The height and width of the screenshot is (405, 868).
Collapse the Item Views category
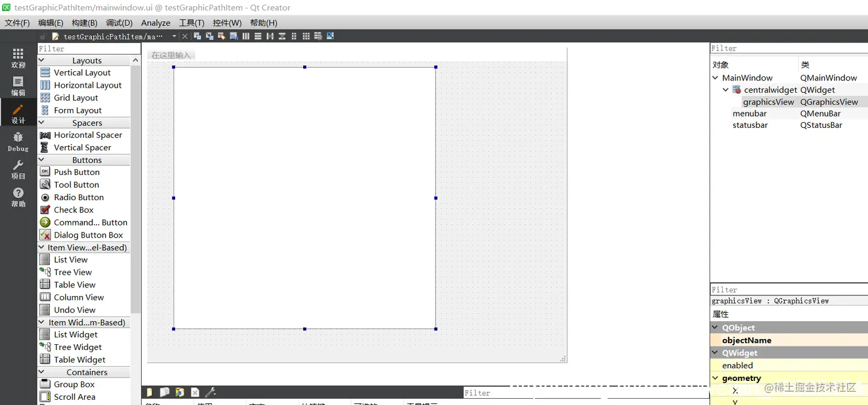(x=41, y=247)
